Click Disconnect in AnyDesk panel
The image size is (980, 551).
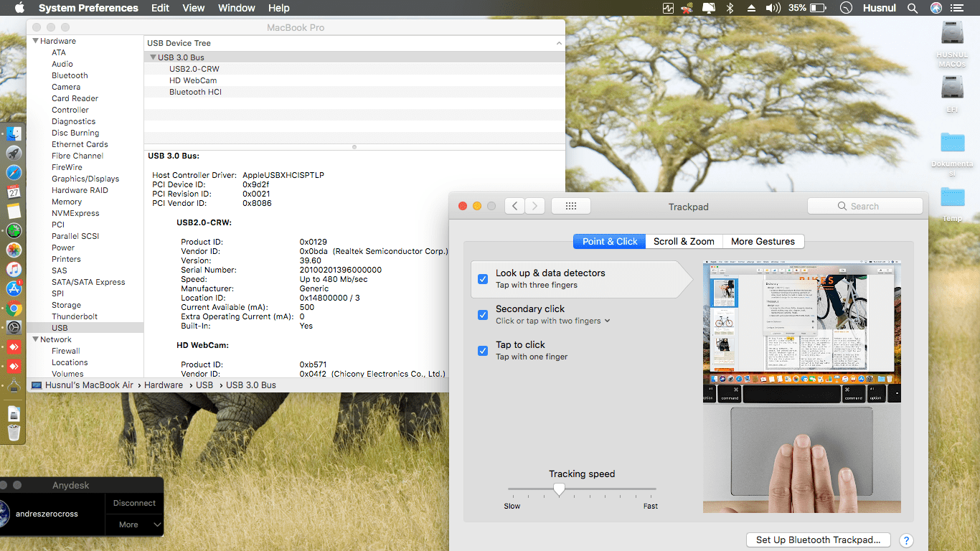pyautogui.click(x=134, y=503)
